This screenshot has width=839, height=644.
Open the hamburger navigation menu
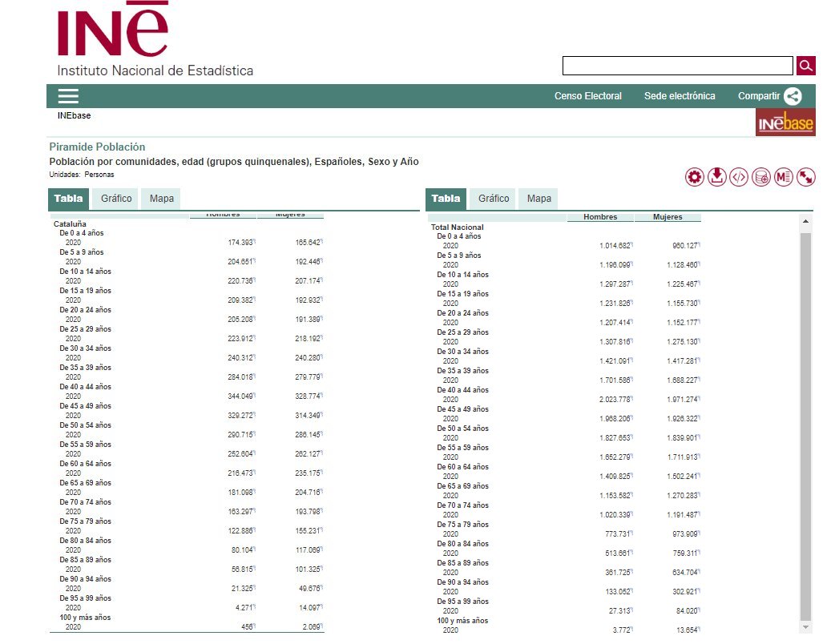point(69,96)
